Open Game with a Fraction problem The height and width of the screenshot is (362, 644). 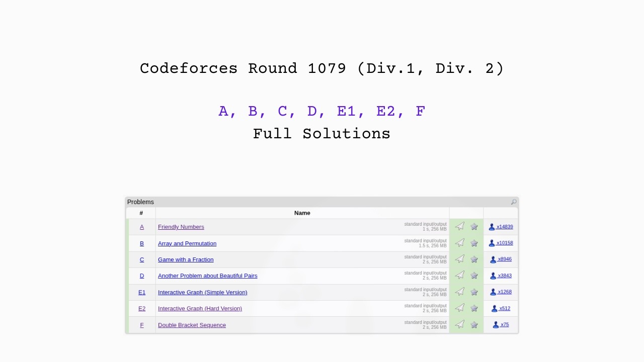pyautogui.click(x=186, y=259)
